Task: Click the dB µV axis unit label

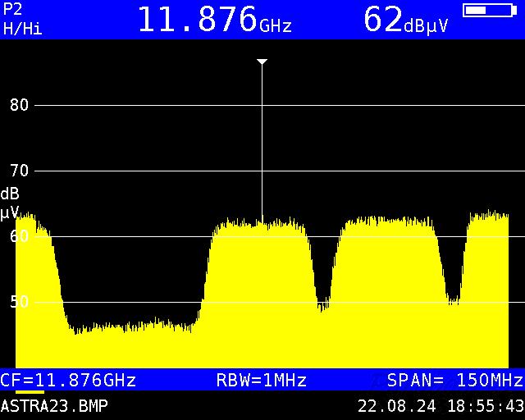Action: (10, 203)
